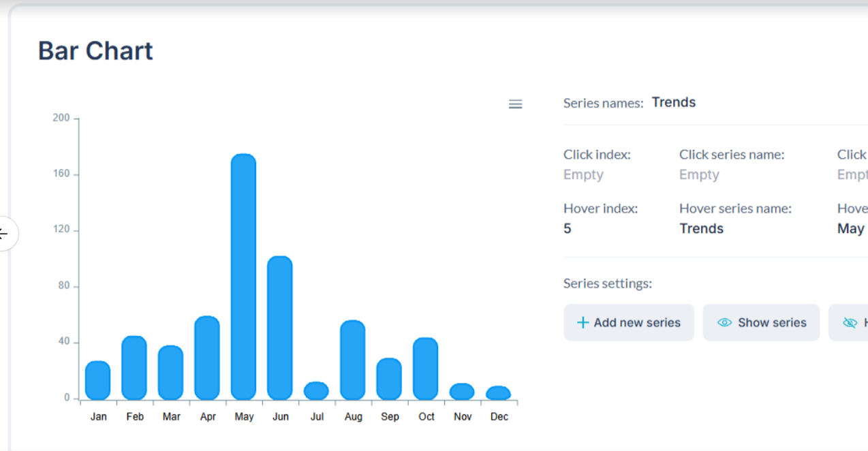The height and width of the screenshot is (451, 868).
Task: Click the Jan bar in chart
Action: pos(98,380)
